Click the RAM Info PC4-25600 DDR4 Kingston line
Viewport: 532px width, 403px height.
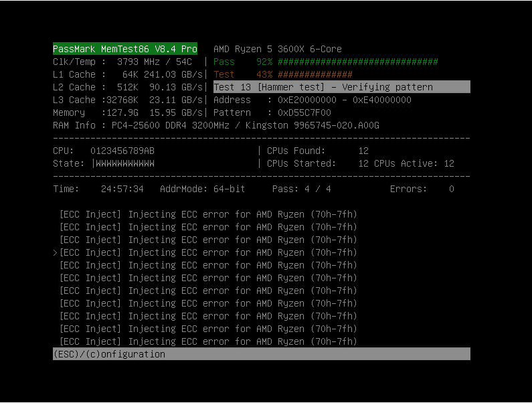216,125
